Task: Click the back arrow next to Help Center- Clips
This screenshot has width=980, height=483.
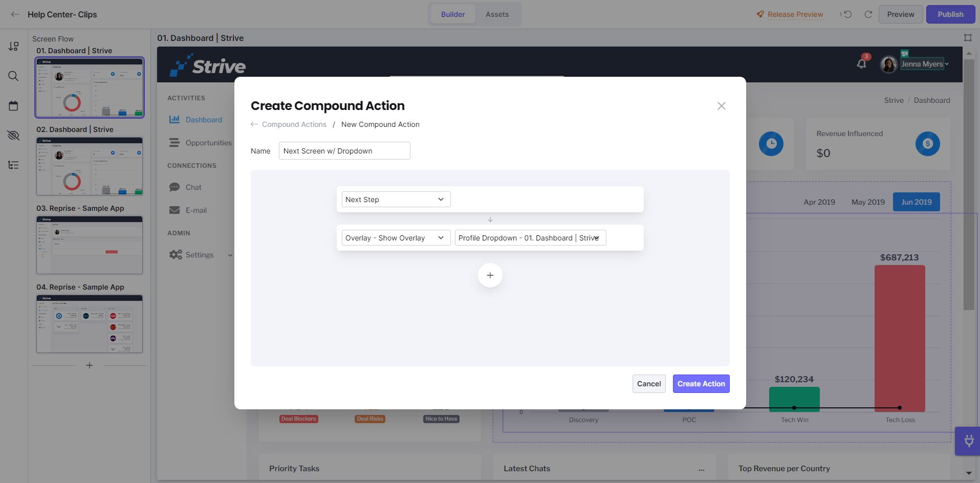Action: point(15,14)
